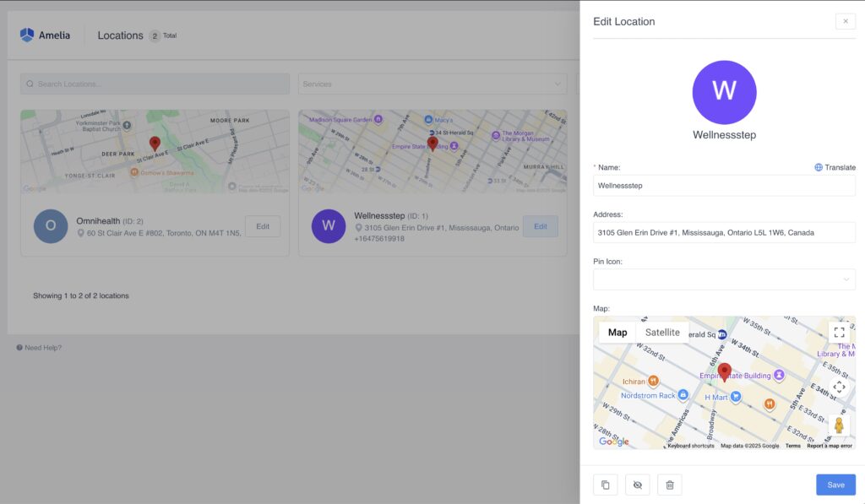Screen dimensions: 865x504
Task: Click the duplicate location icon
Action: click(605, 485)
